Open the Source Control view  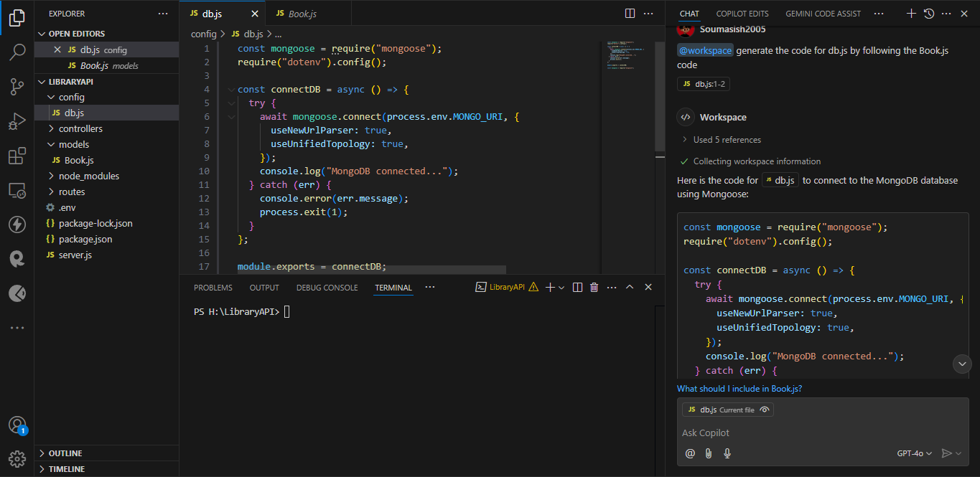click(x=17, y=87)
